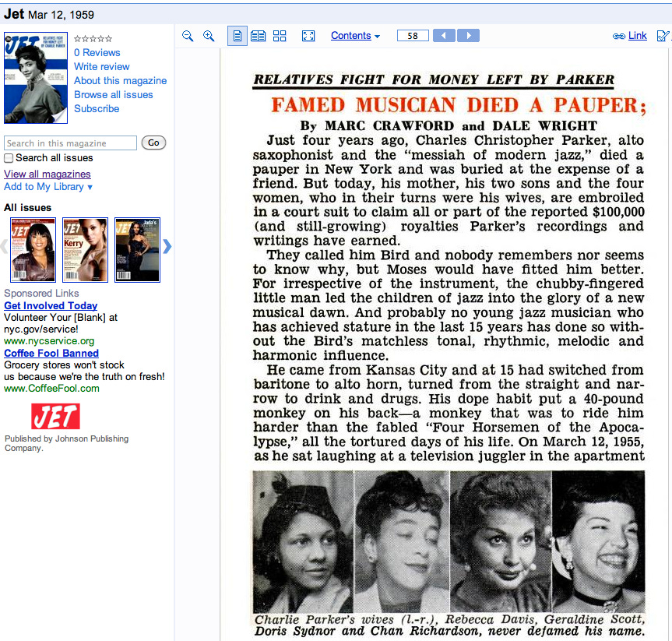Open About this magazine link

pos(121,80)
